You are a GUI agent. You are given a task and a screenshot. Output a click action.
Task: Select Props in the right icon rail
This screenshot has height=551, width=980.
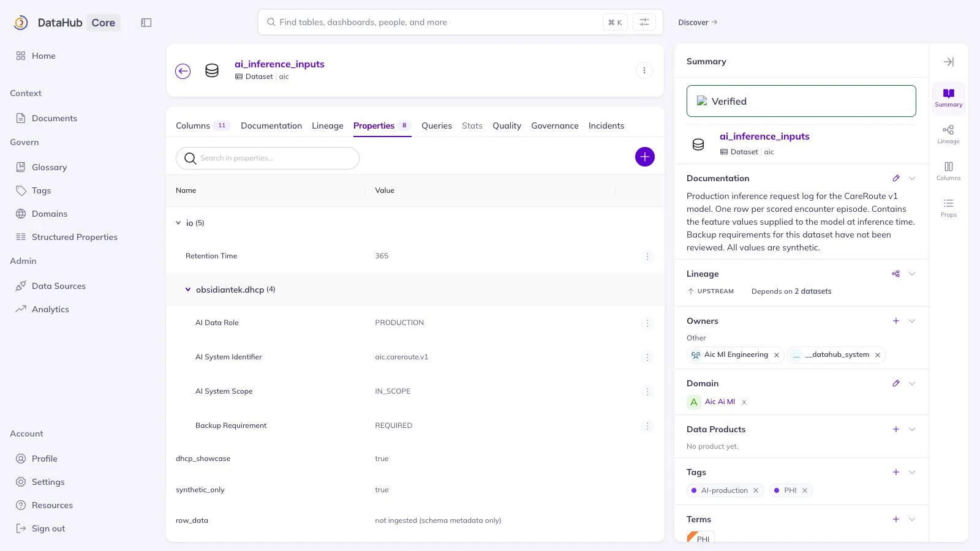[x=948, y=208]
